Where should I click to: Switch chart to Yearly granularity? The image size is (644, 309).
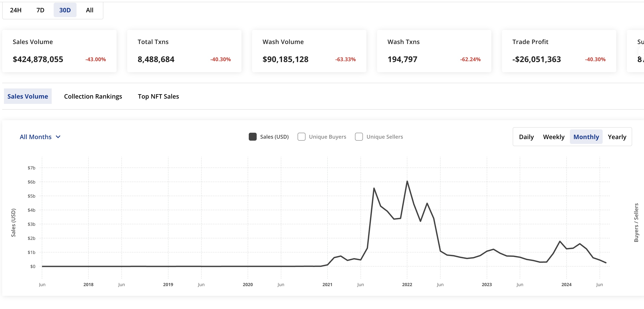(617, 137)
